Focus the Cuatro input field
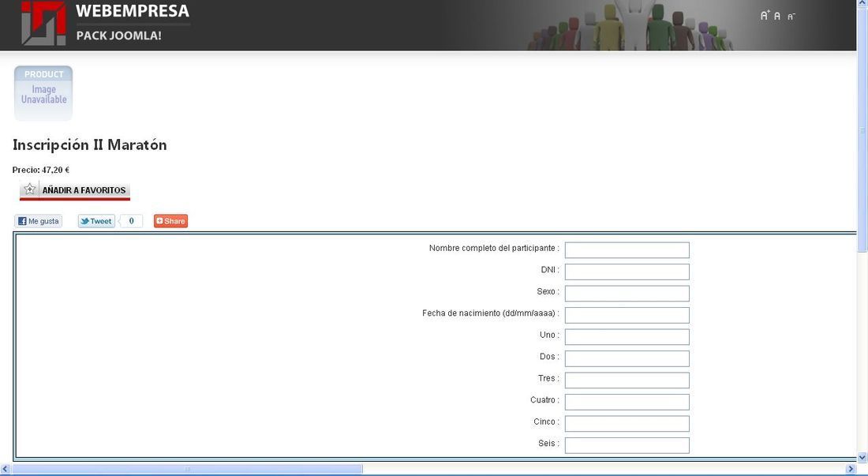Viewport: 868px width, 476px height. [x=627, y=403]
